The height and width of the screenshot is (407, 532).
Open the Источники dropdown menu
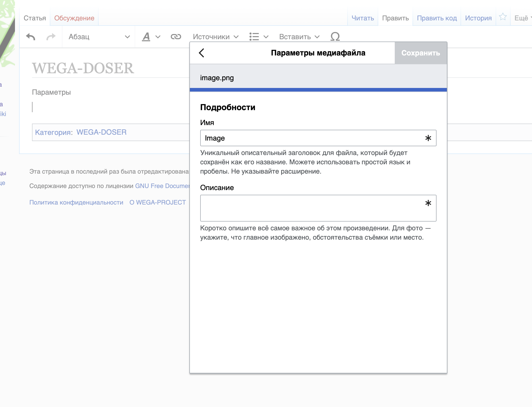(x=215, y=37)
